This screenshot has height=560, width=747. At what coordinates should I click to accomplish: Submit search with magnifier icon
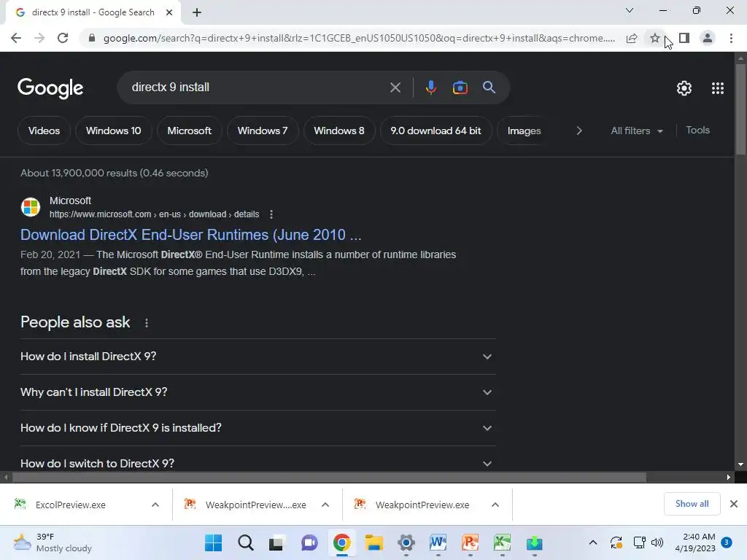[489, 87]
